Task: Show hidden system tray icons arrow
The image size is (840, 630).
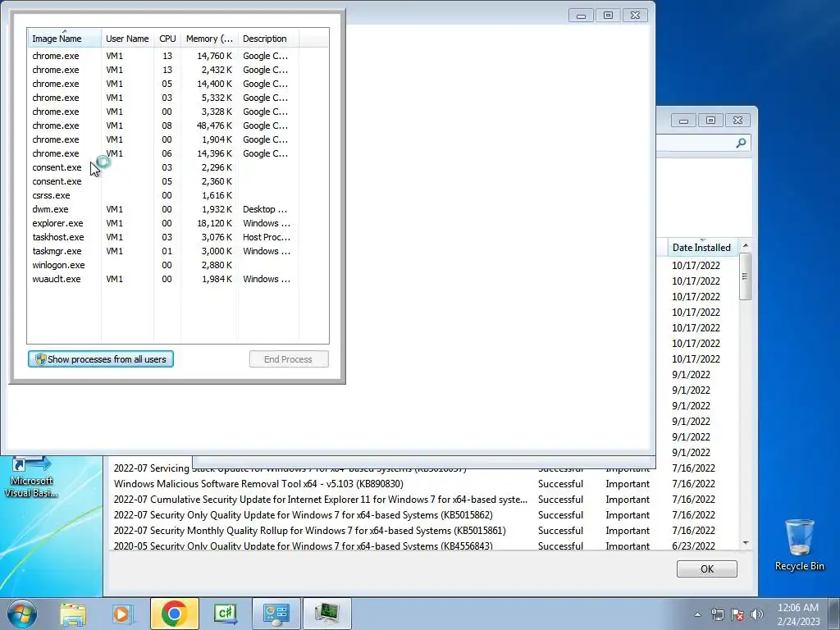Action: 697,614
